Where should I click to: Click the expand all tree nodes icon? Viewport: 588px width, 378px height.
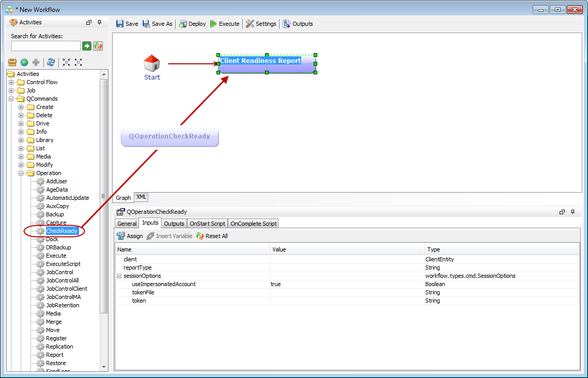coord(79,62)
